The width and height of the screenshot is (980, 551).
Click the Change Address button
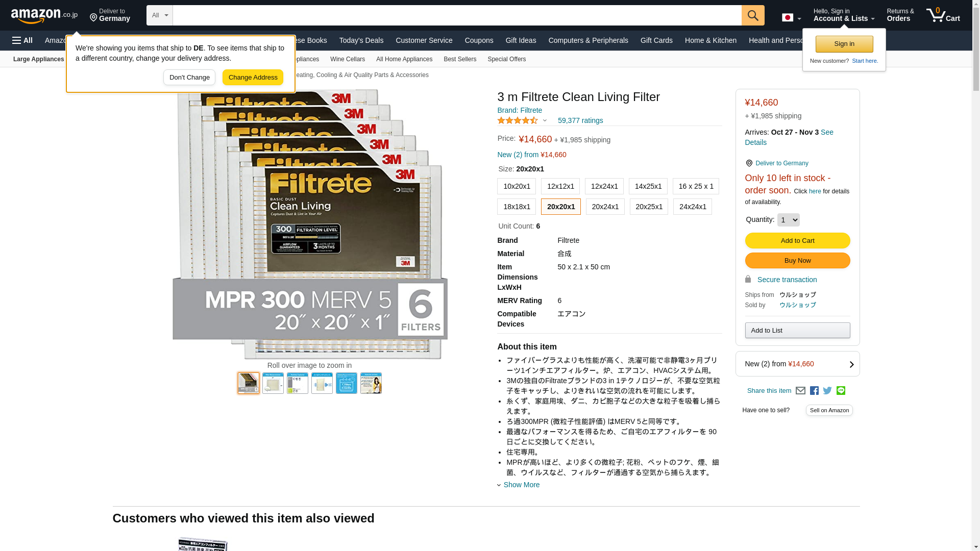(253, 78)
